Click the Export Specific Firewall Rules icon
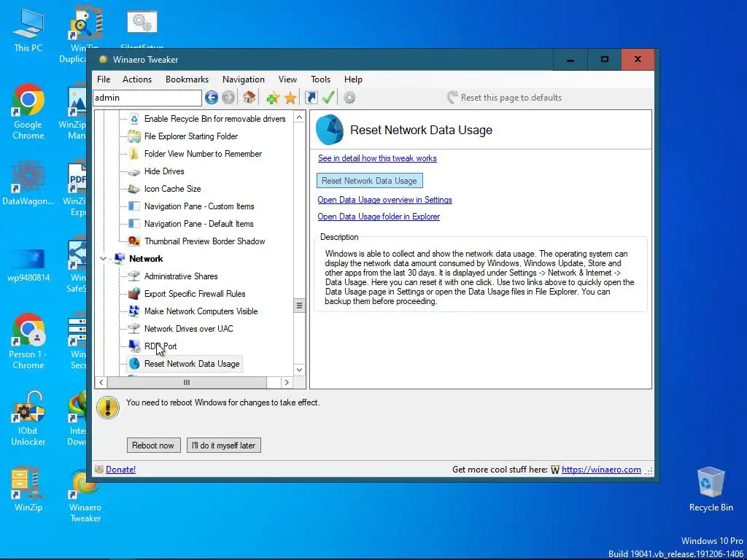 (134, 293)
